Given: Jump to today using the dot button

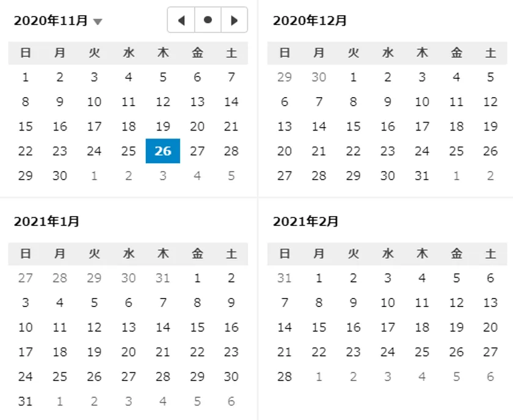Looking at the screenshot, I should click(208, 20).
